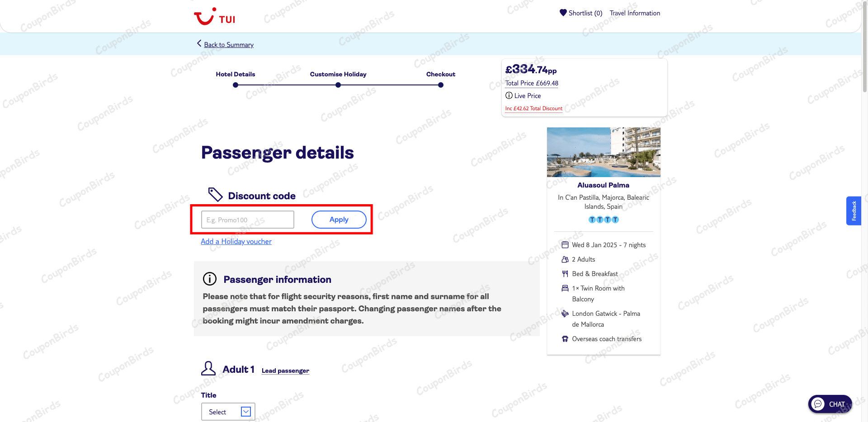Click the Live Price info icon
Image resolution: width=868 pixels, height=422 pixels.
point(509,95)
